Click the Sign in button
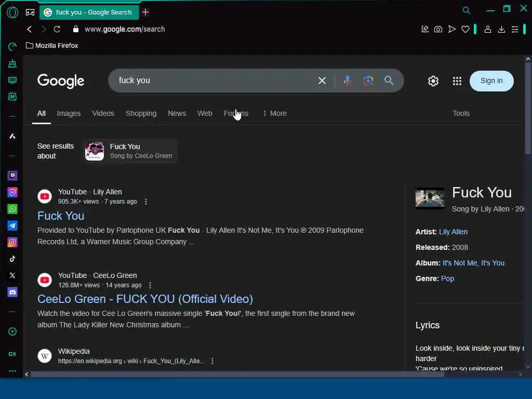 tap(491, 81)
